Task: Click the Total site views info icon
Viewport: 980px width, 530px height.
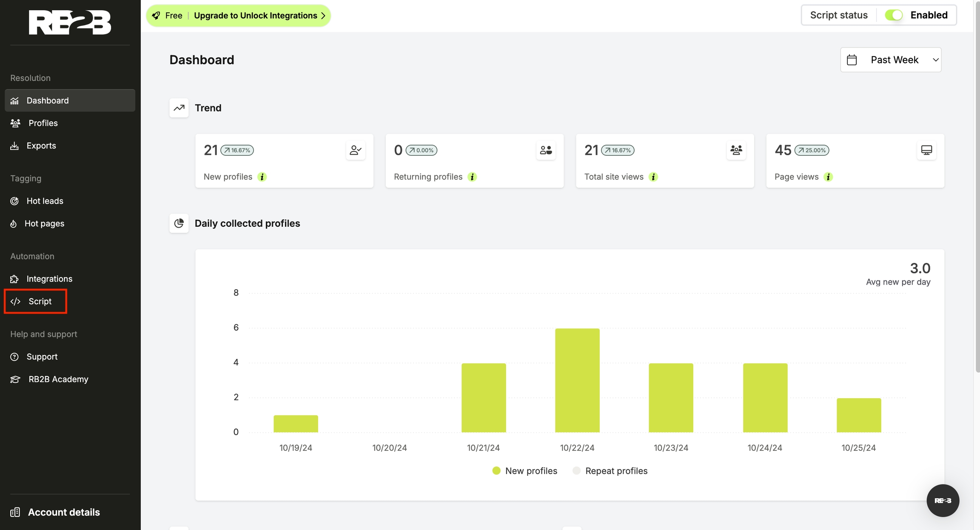Action: (653, 177)
